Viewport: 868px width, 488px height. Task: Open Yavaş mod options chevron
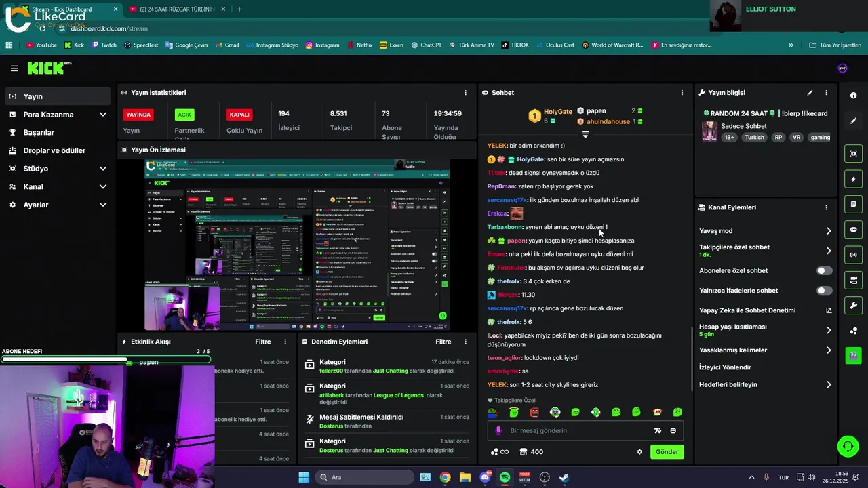829,231
